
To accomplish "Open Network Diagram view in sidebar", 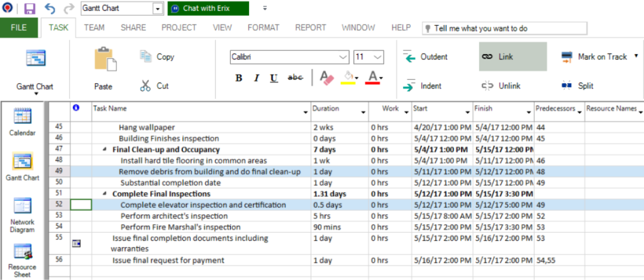I will tap(22, 215).
